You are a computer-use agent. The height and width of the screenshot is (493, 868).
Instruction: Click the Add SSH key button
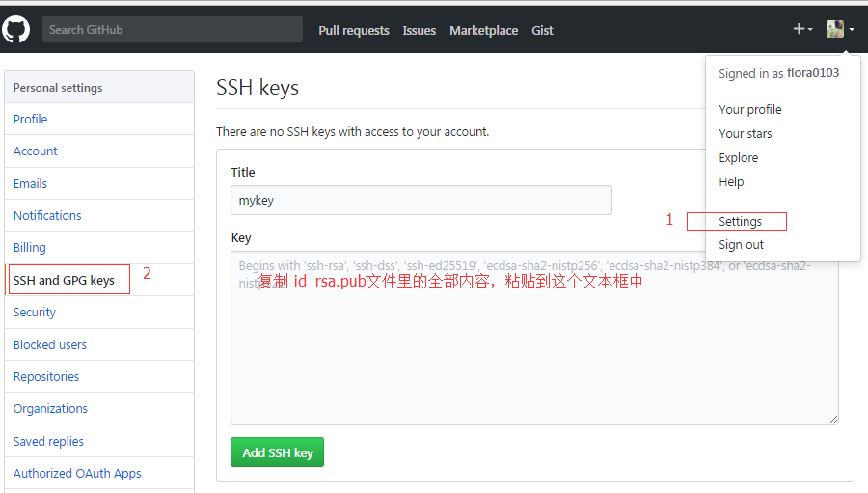tap(277, 452)
